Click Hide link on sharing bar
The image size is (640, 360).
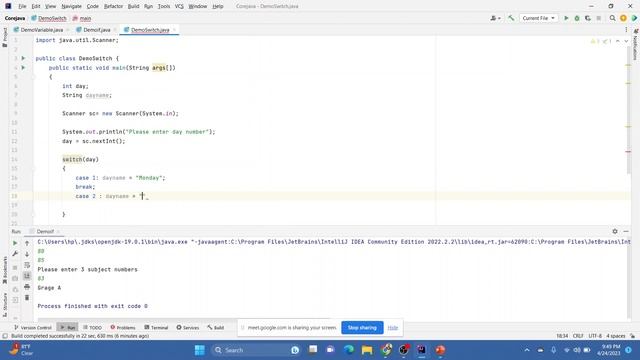(393, 327)
